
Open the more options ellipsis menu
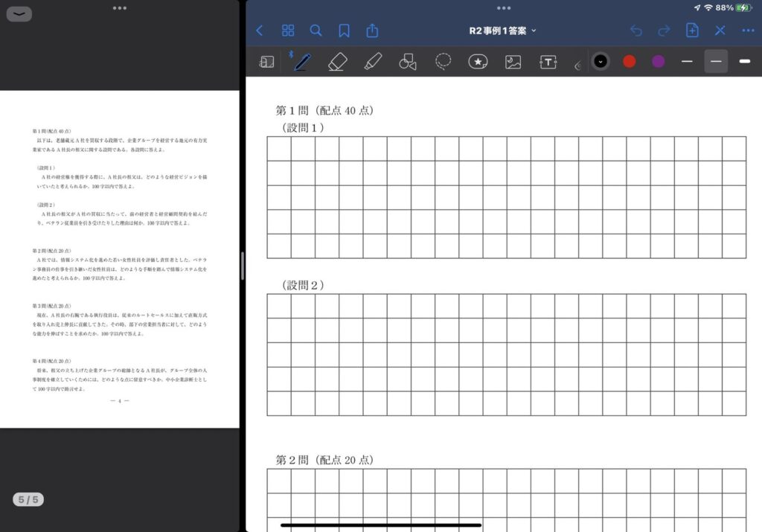click(748, 31)
